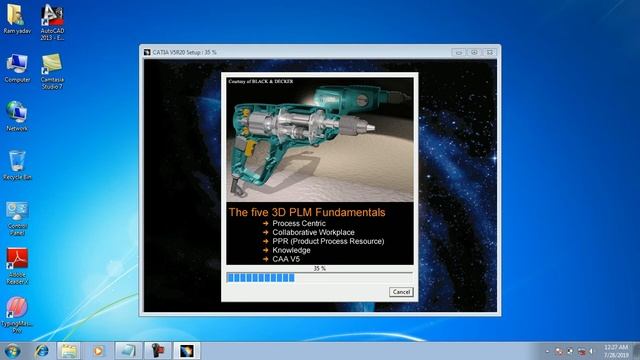Cancel the CATIA setup installation
Screen dimensions: 640x360
[401, 292]
